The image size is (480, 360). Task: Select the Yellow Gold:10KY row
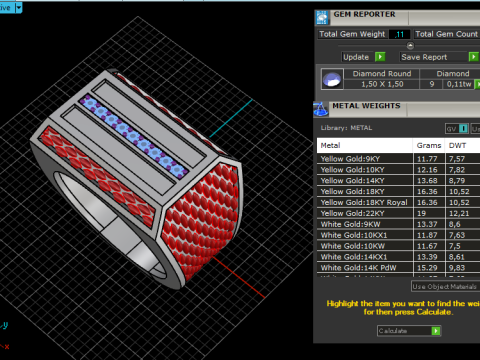click(x=398, y=170)
